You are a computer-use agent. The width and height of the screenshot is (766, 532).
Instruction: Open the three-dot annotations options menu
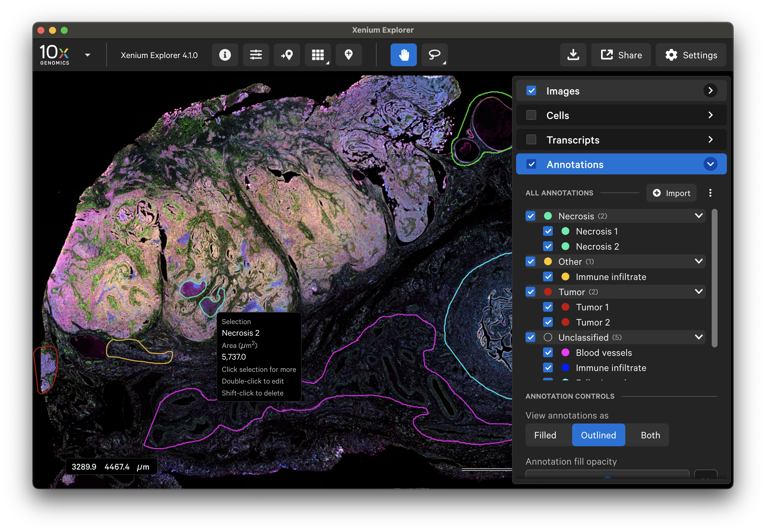point(710,193)
